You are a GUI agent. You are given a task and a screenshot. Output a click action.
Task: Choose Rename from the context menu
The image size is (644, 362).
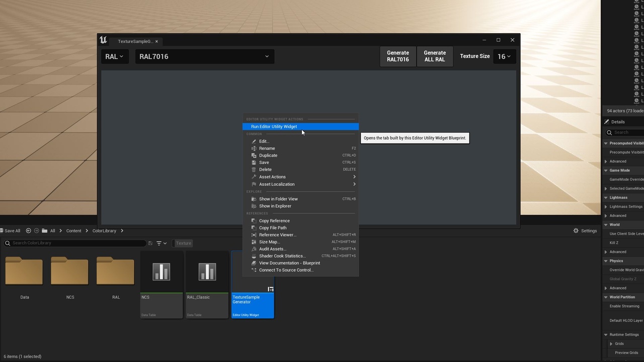coord(300,148)
